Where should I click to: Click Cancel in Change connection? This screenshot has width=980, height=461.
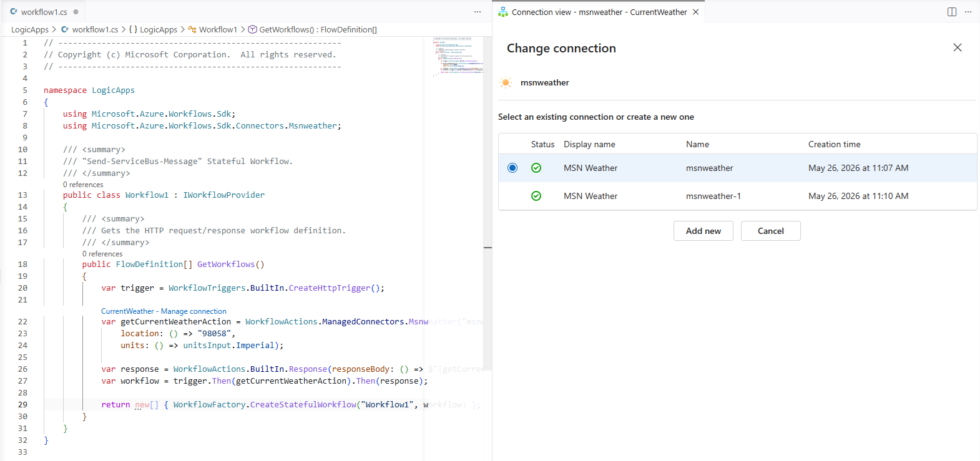pyautogui.click(x=771, y=231)
